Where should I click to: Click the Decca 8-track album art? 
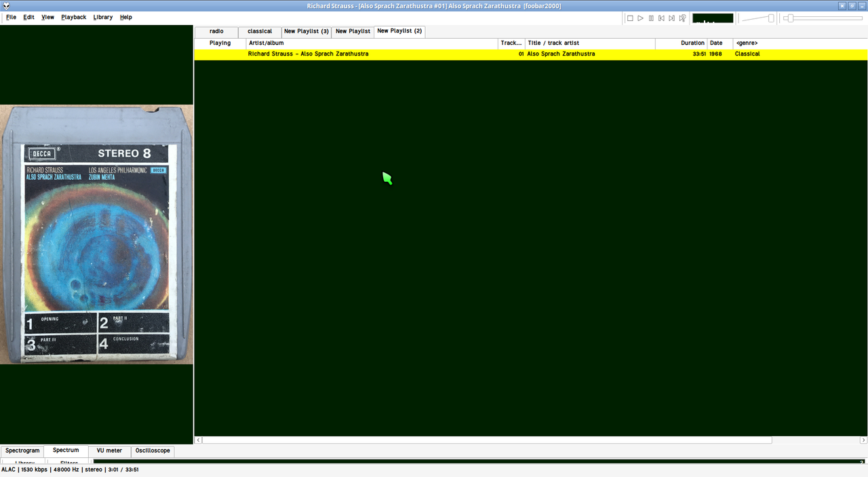click(x=96, y=234)
